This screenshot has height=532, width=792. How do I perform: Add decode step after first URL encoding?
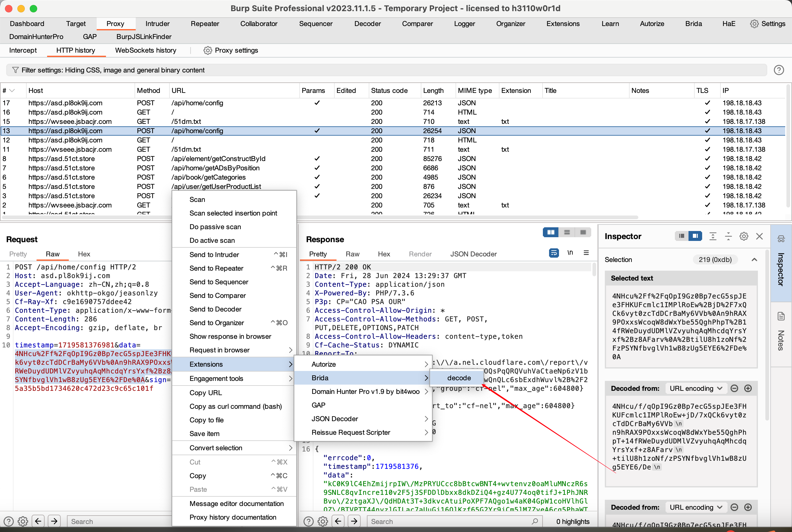click(748, 389)
